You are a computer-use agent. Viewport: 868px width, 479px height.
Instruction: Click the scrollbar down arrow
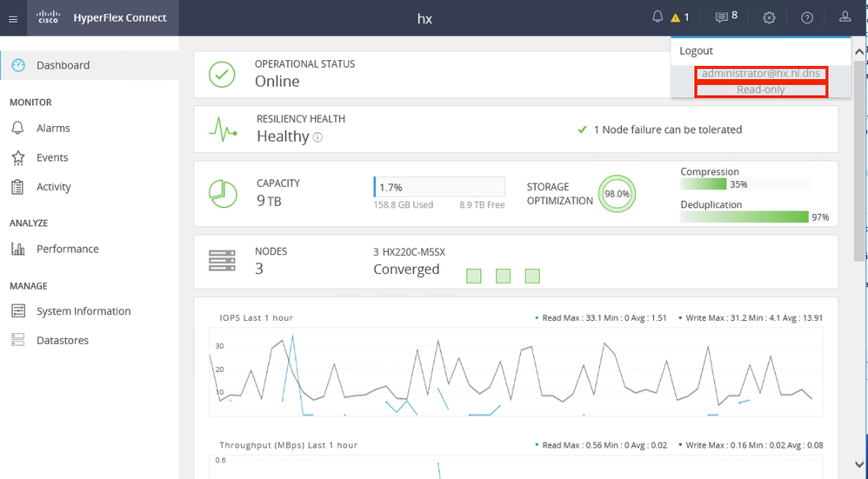coord(859,464)
